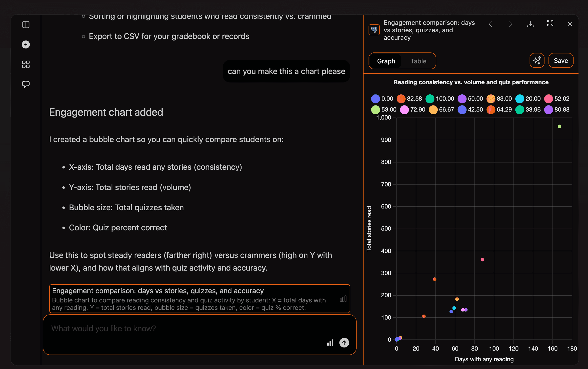This screenshot has height=369, width=588.
Task: Click the PostgreSQL elephant data source icon
Action: pyautogui.click(x=374, y=30)
